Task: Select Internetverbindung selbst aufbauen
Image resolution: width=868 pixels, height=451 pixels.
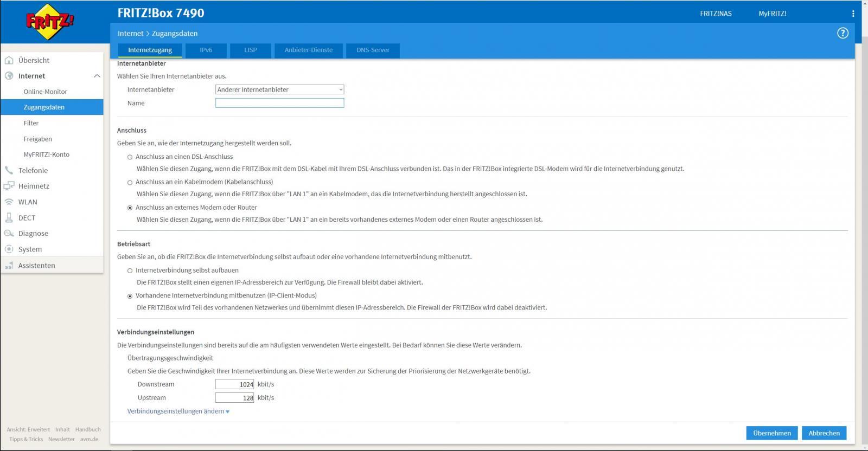Action: [x=130, y=270]
